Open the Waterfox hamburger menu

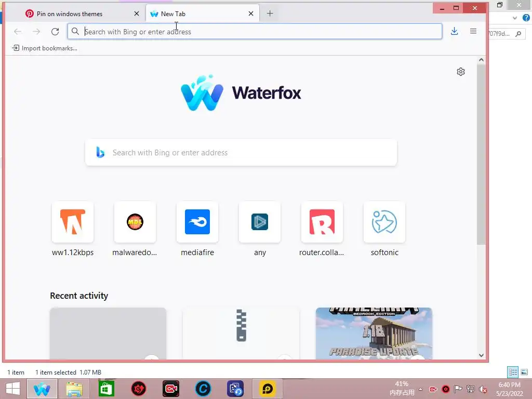pos(473,31)
